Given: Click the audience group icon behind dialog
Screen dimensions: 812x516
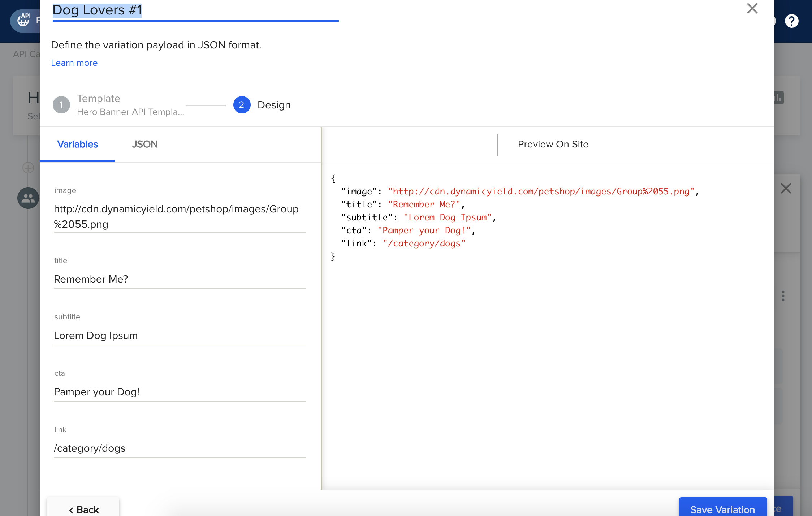Looking at the screenshot, I should coord(28,198).
